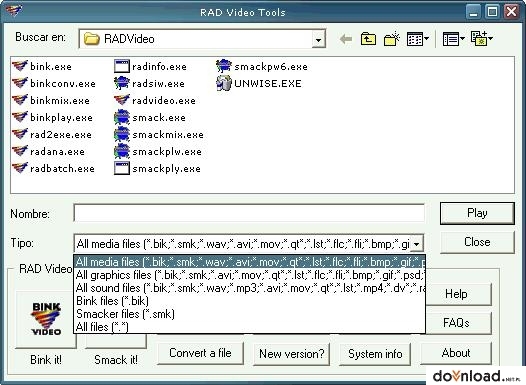Click the Nombre filename input field
This screenshot has height=385, width=526.
pyautogui.click(x=249, y=213)
